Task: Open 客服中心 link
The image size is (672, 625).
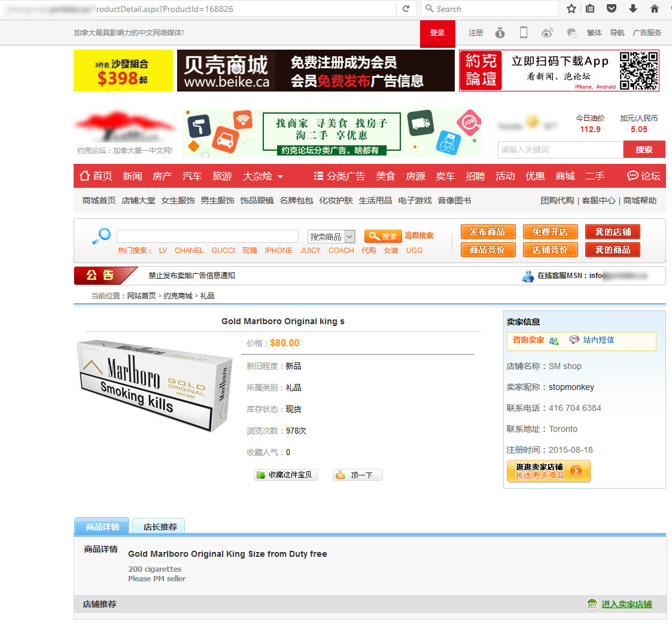Action: click(598, 200)
